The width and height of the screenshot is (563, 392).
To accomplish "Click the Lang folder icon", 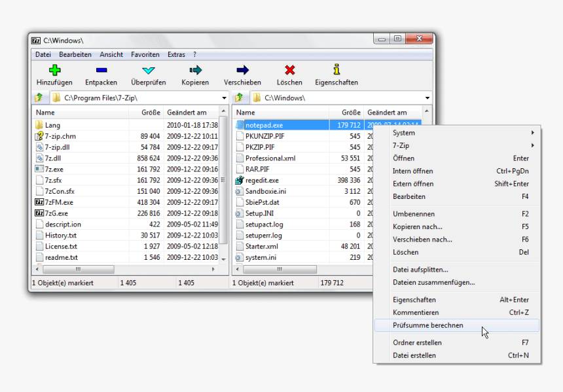I will point(39,125).
